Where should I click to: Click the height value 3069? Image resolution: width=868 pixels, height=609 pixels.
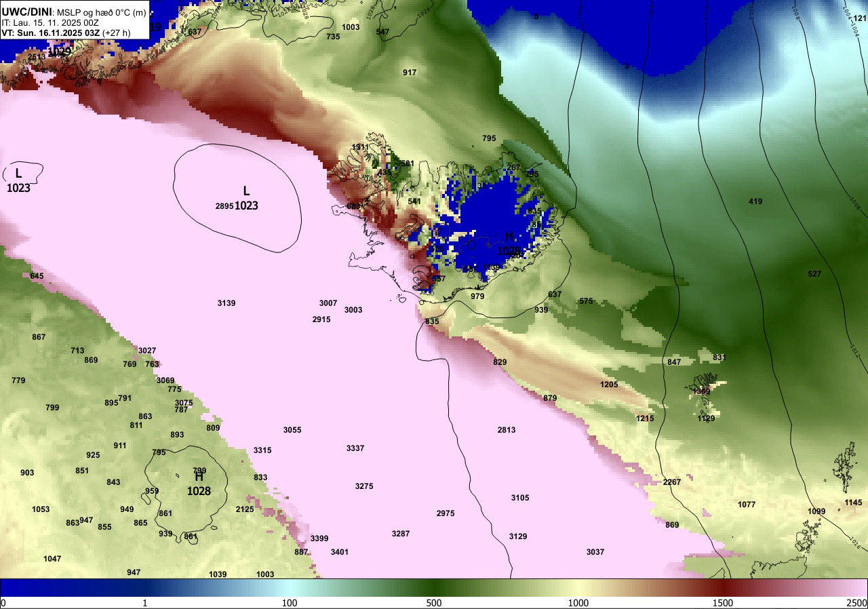click(x=165, y=380)
